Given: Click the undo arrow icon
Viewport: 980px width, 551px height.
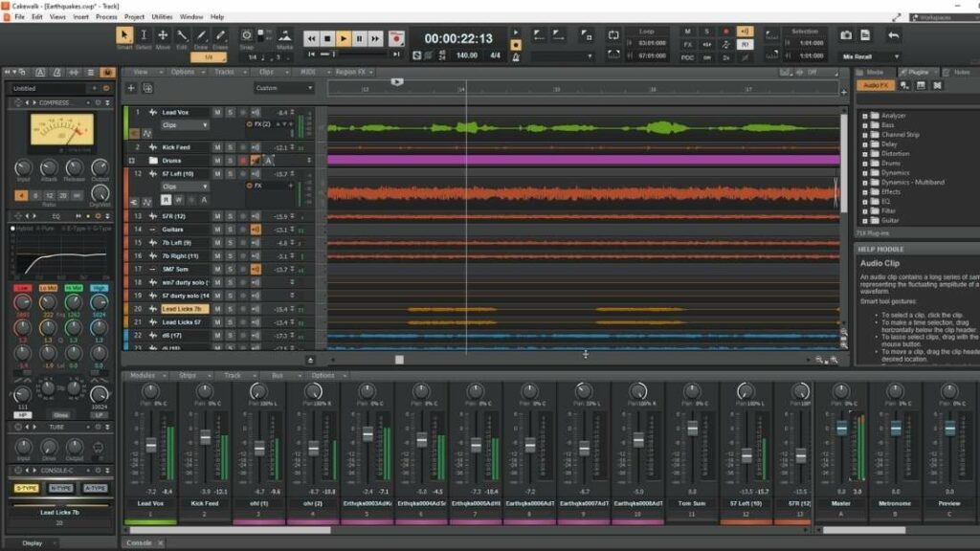Looking at the screenshot, I should click(x=893, y=35).
